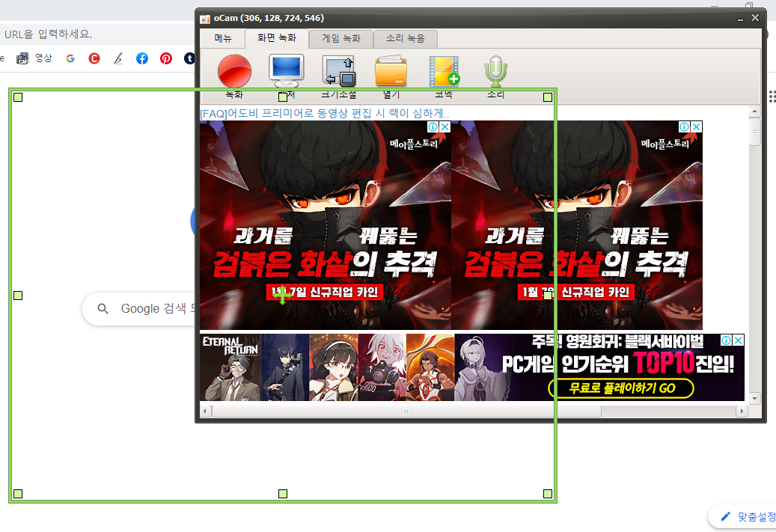Click the right MapleStory ad image
The image size is (776, 532).
pyautogui.click(x=576, y=225)
